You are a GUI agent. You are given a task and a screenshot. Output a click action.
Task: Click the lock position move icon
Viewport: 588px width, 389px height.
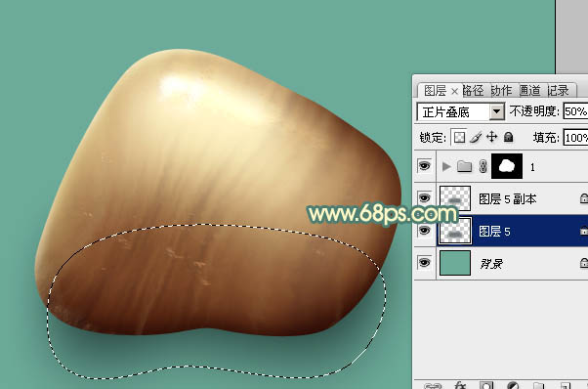[491, 137]
